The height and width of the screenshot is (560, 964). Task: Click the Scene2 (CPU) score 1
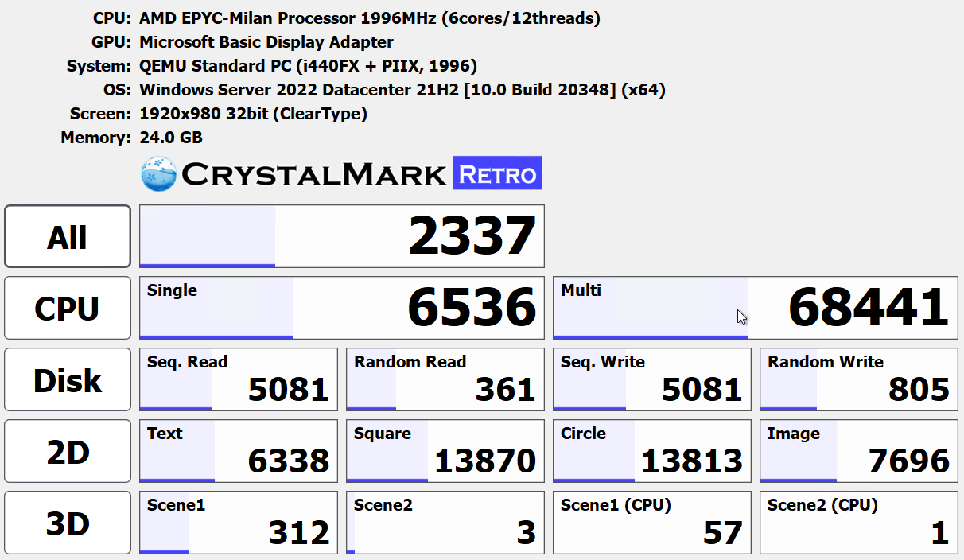point(859,523)
